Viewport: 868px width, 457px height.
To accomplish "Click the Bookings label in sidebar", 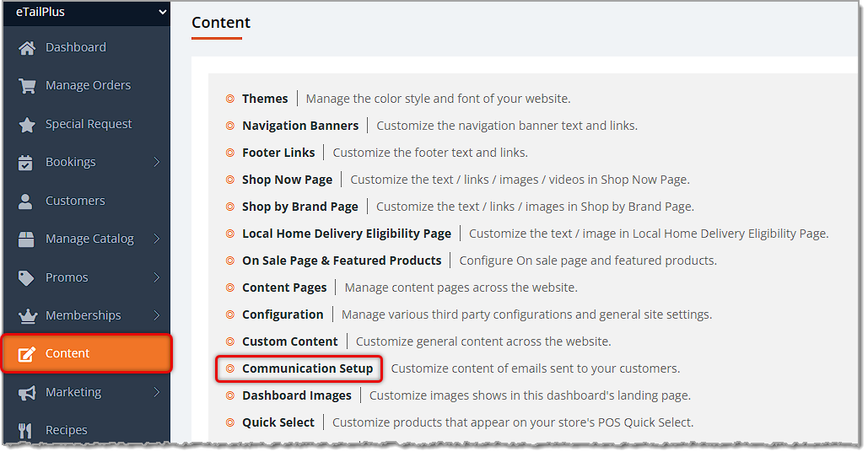I will tap(70, 163).
